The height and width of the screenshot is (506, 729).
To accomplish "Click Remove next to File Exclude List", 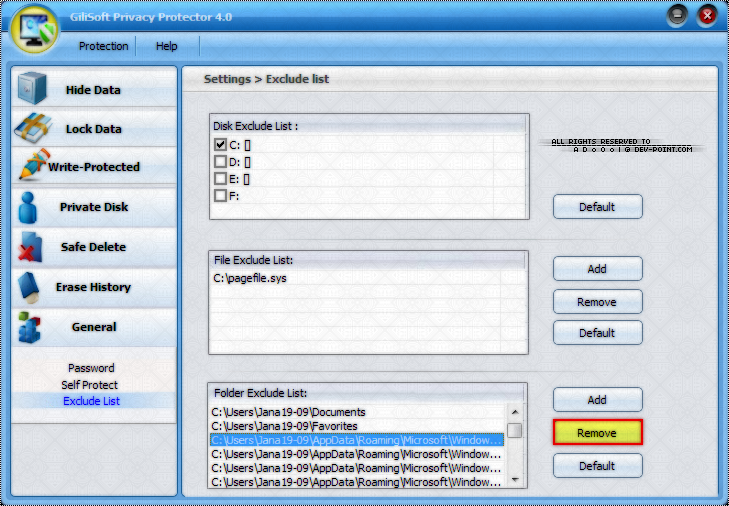I will point(597,302).
